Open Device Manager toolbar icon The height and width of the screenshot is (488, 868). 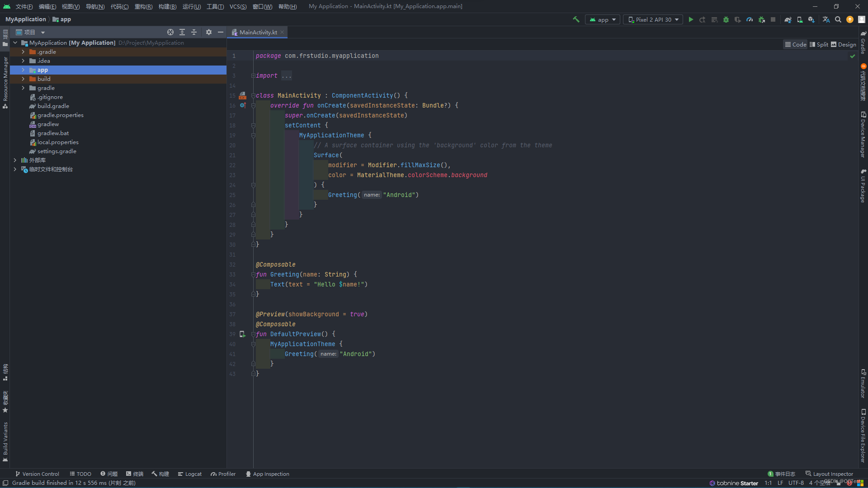[800, 19]
